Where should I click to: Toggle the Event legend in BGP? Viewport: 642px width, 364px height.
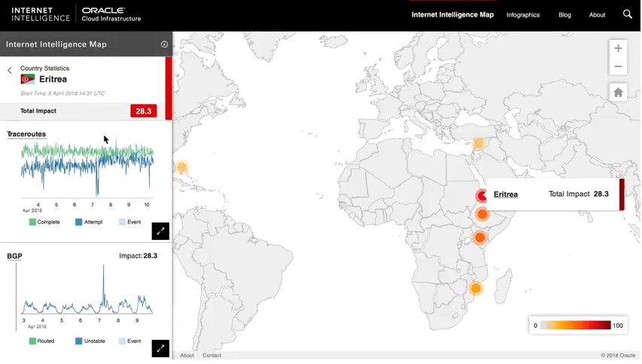129,341
